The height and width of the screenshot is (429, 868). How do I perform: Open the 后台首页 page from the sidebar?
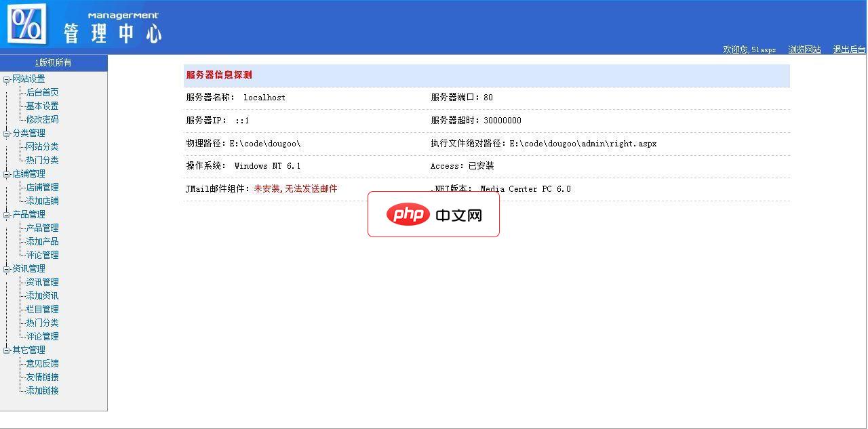[41, 92]
